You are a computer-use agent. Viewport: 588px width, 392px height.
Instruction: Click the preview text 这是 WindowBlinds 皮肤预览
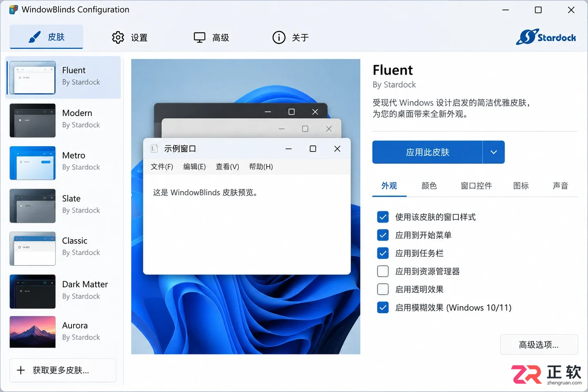pyautogui.click(x=206, y=193)
